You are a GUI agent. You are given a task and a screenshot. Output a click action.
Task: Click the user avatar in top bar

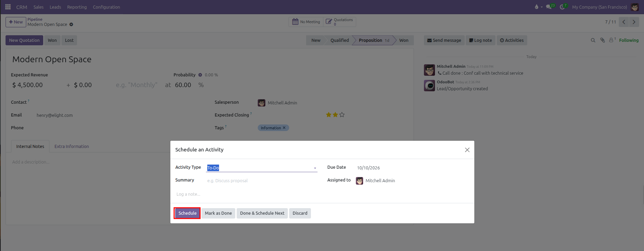pyautogui.click(x=635, y=7)
